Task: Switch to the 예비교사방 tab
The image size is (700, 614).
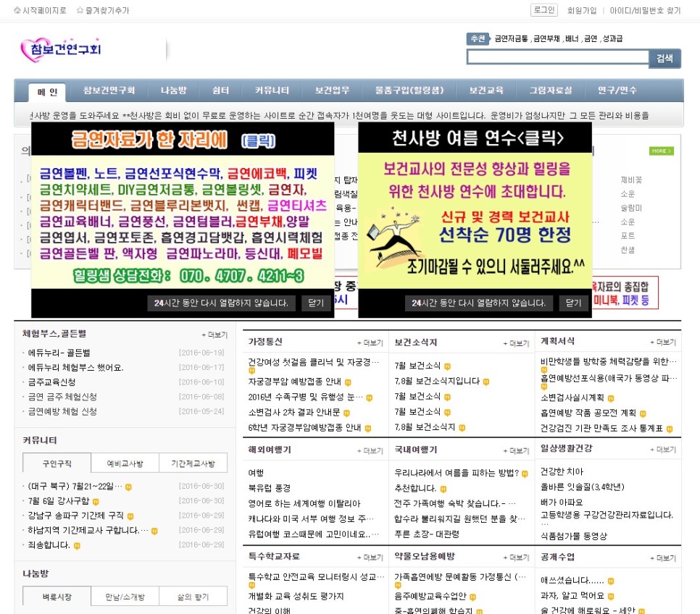Action: pos(125,463)
